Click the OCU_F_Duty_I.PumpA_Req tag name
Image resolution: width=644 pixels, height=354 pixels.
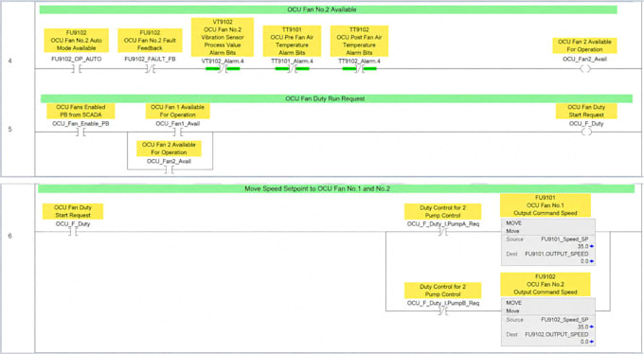coord(443,223)
